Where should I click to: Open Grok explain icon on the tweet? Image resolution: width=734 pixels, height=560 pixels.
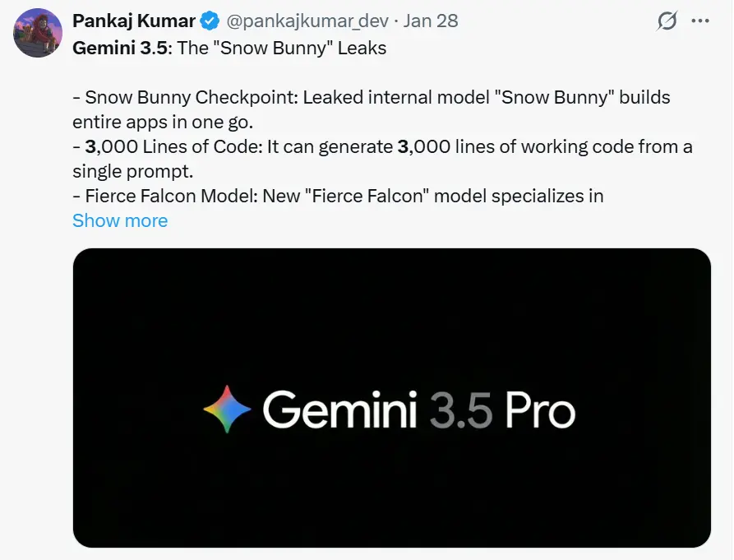tap(666, 21)
